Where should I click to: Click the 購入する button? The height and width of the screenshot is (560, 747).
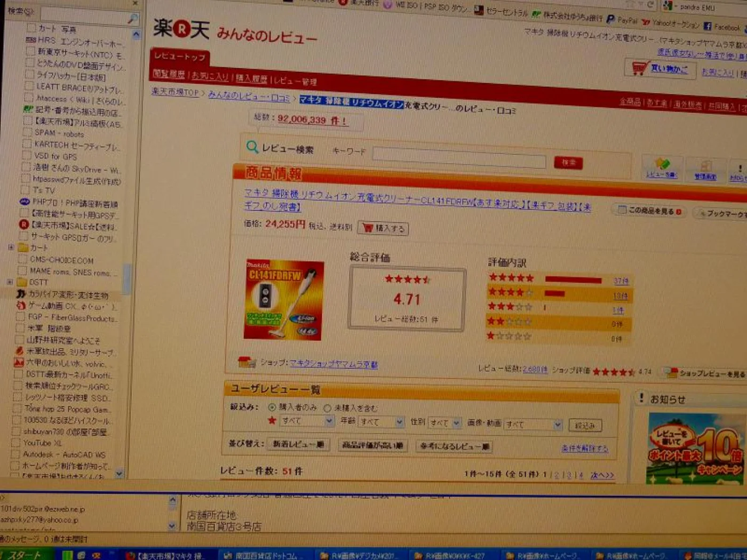[x=383, y=228]
